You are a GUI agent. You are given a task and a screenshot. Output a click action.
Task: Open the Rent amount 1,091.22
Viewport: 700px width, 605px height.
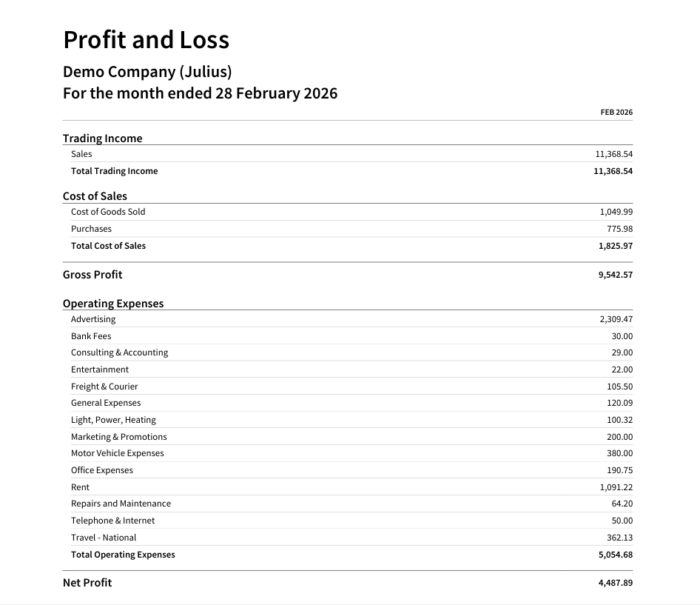(616, 487)
